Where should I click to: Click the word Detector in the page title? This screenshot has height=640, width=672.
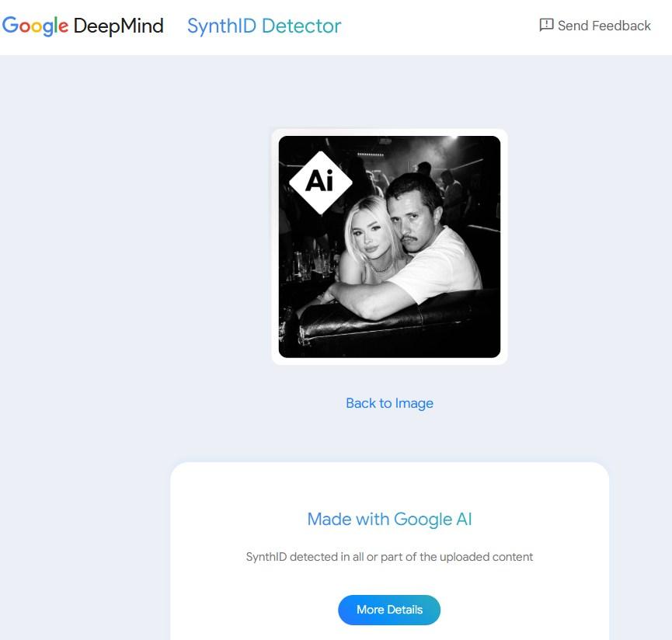coord(301,26)
